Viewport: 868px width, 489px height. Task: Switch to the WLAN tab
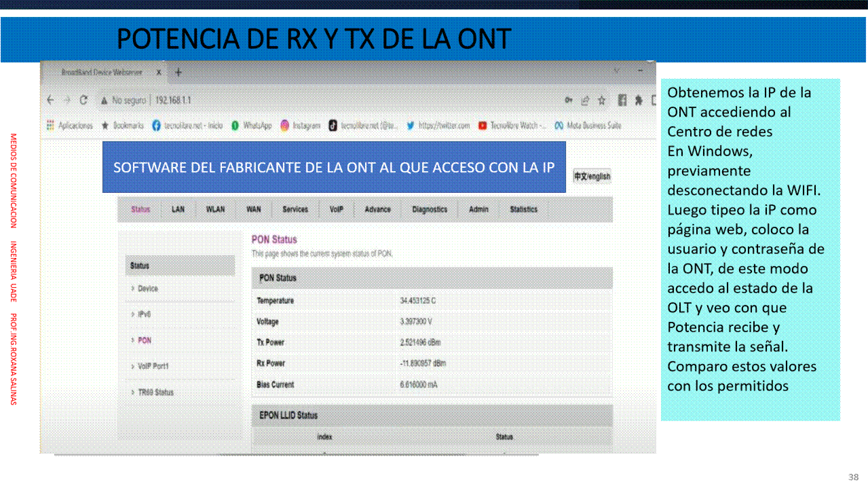(215, 210)
